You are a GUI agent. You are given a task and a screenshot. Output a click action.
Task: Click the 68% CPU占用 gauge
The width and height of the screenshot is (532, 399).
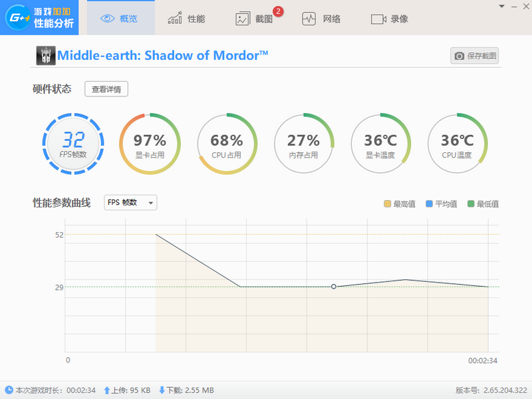pyautogui.click(x=227, y=144)
